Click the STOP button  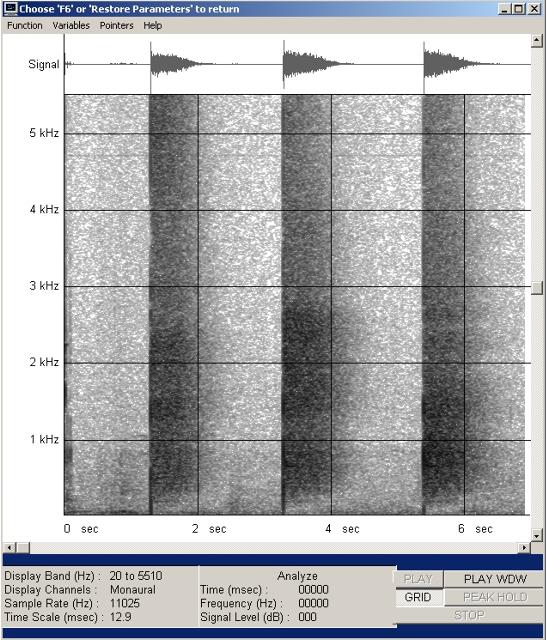(469, 615)
